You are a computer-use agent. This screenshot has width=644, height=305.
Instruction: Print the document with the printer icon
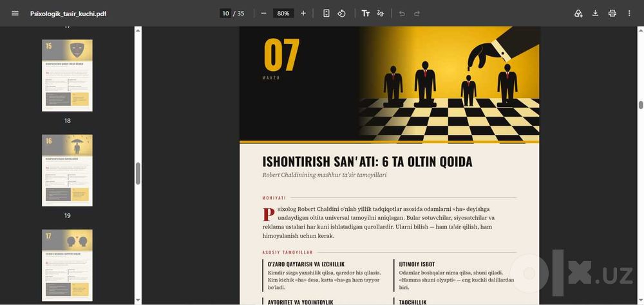tap(612, 13)
